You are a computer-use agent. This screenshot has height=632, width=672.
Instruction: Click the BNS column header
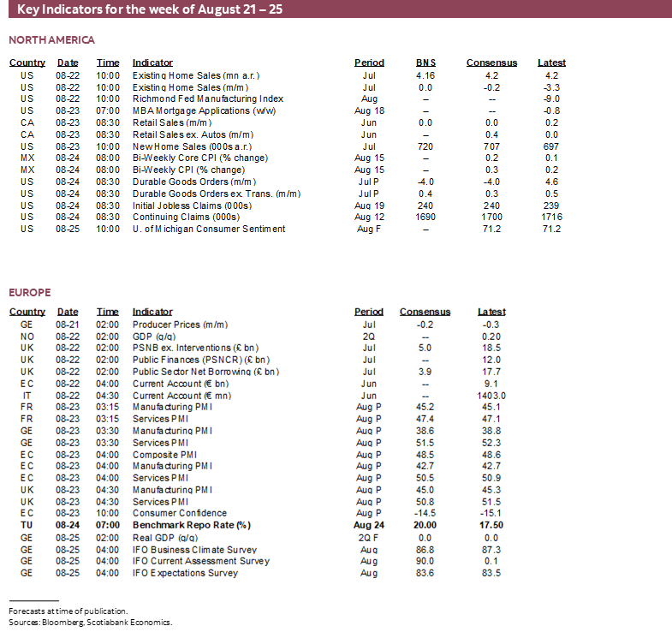tap(425, 63)
